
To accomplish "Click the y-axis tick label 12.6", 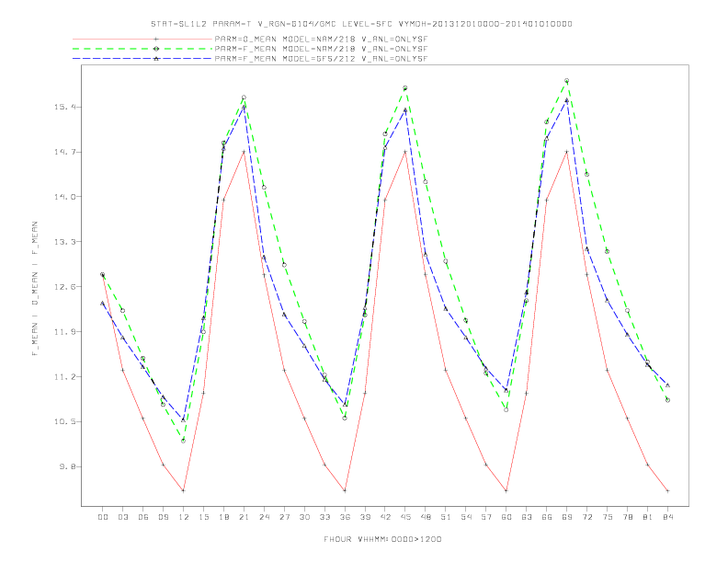I will 65,287.
